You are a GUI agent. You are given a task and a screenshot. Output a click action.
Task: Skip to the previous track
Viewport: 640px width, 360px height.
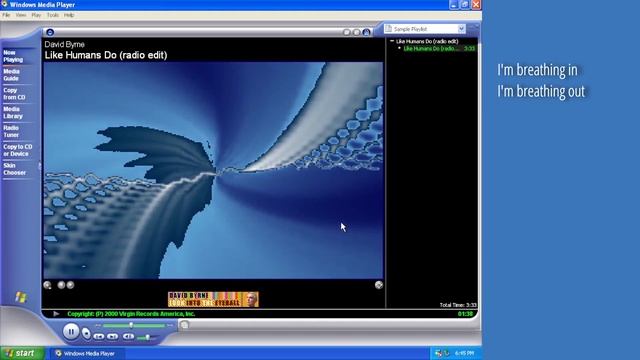pyautogui.click(x=99, y=336)
